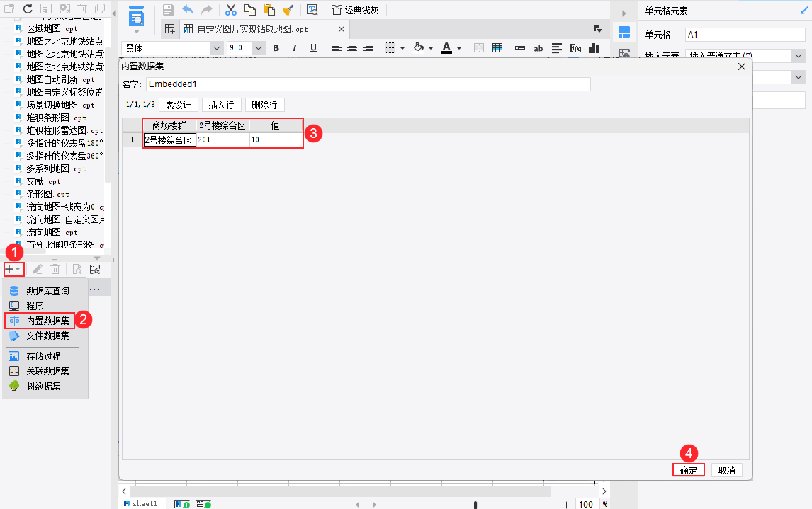The width and height of the screenshot is (812, 509).
Task: Click the insert chart bar icon
Action: pos(594,48)
